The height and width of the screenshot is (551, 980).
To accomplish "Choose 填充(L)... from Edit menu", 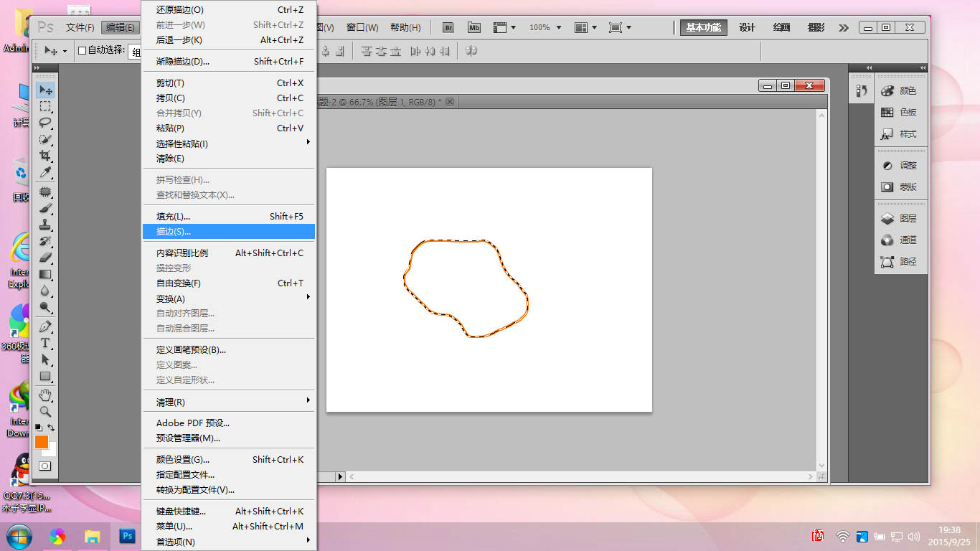I will pos(228,216).
